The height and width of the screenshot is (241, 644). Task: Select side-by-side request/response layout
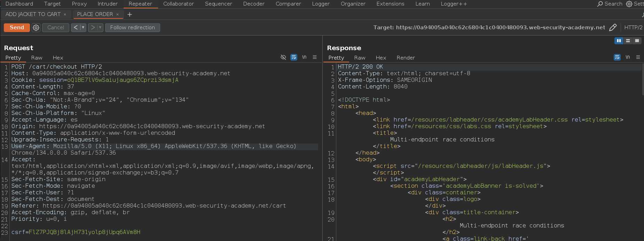click(x=619, y=41)
